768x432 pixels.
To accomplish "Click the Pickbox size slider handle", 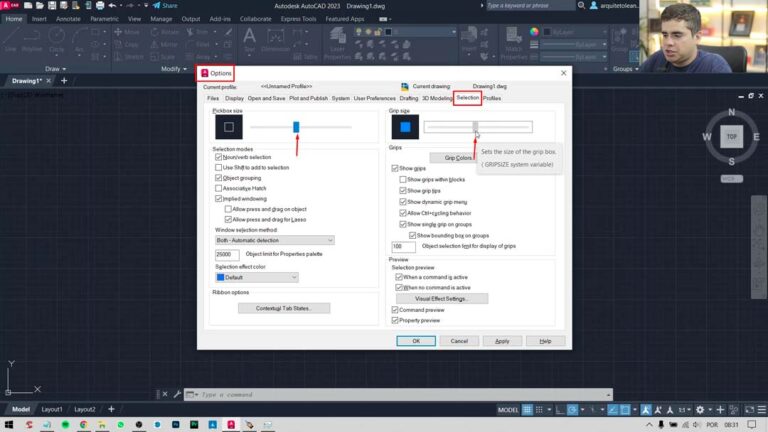I will 296,127.
